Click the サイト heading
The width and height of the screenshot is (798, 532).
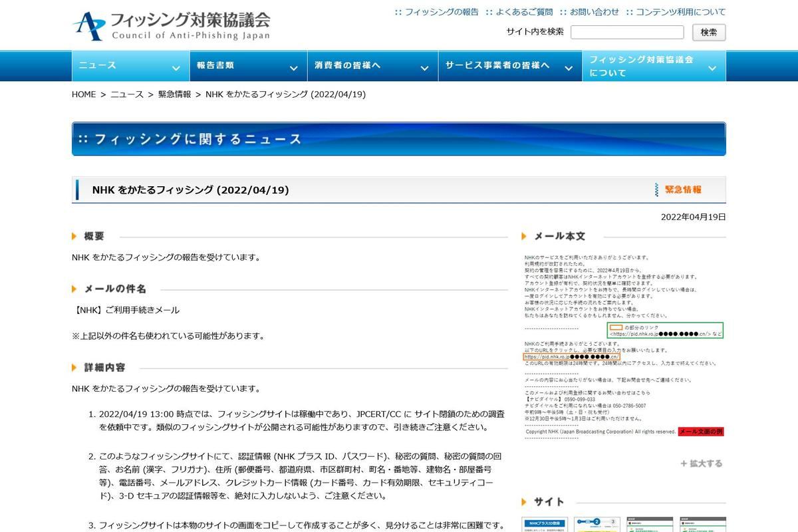coord(549,502)
